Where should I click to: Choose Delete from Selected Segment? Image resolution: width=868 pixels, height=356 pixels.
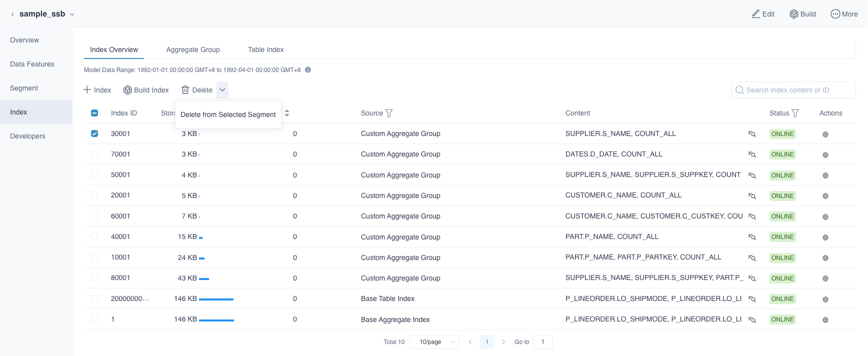click(x=228, y=114)
